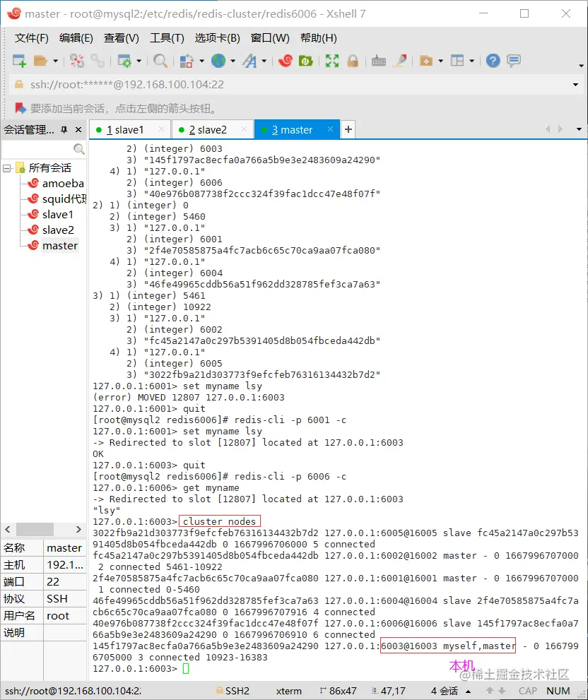Click the 用户名 value root cell
The width and height of the screenshot is (588, 700).
65,616
